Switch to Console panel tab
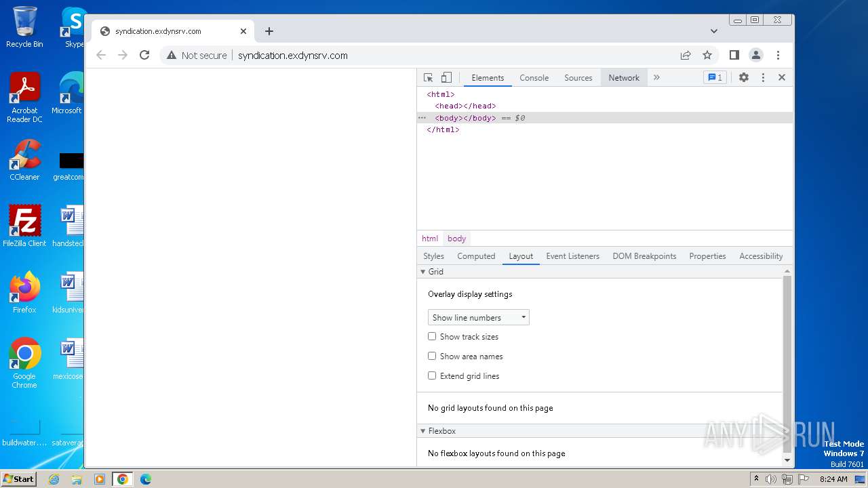This screenshot has height=488, width=868. (x=534, y=77)
